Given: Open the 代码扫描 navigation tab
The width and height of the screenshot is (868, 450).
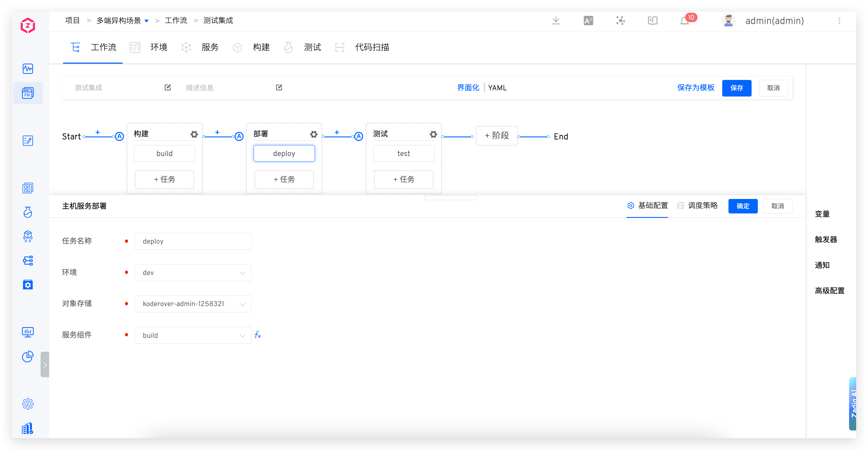Looking at the screenshot, I should point(372,47).
